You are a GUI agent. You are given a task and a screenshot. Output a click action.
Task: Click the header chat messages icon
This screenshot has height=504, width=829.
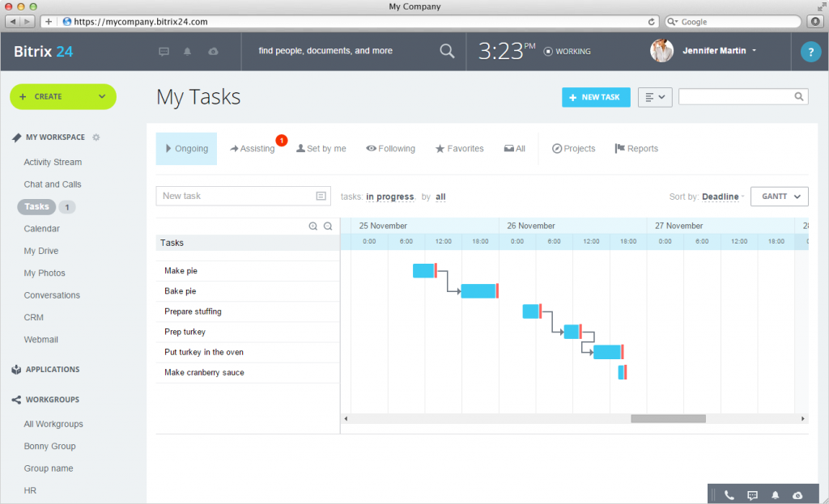point(164,51)
